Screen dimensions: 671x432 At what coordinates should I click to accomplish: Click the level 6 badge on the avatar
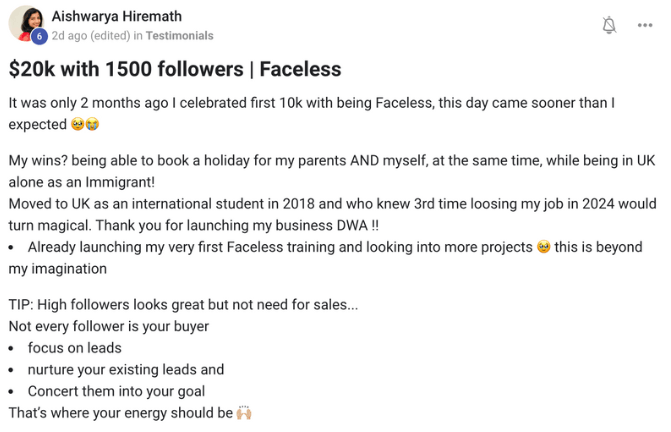39,36
